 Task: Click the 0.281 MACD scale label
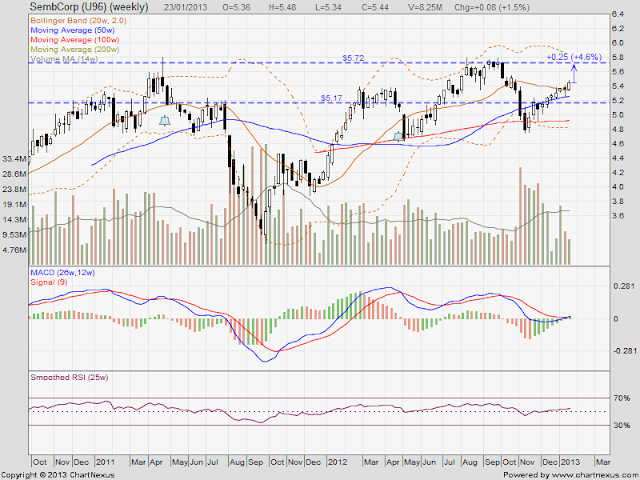[x=624, y=286]
